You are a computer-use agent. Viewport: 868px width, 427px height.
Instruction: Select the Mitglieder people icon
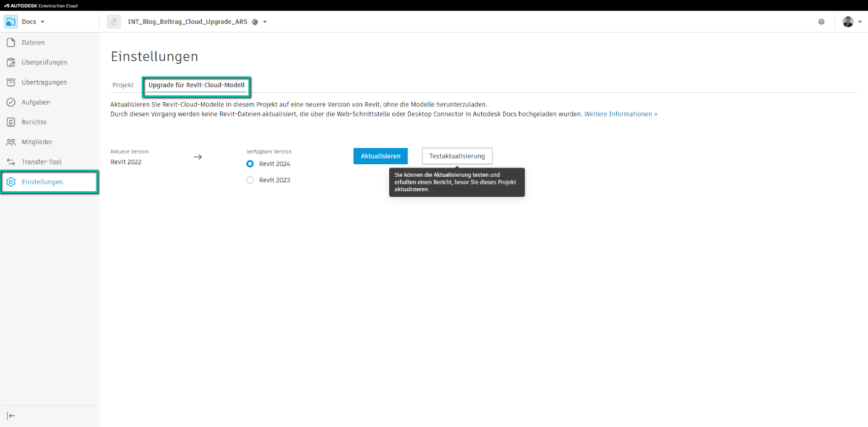click(11, 142)
